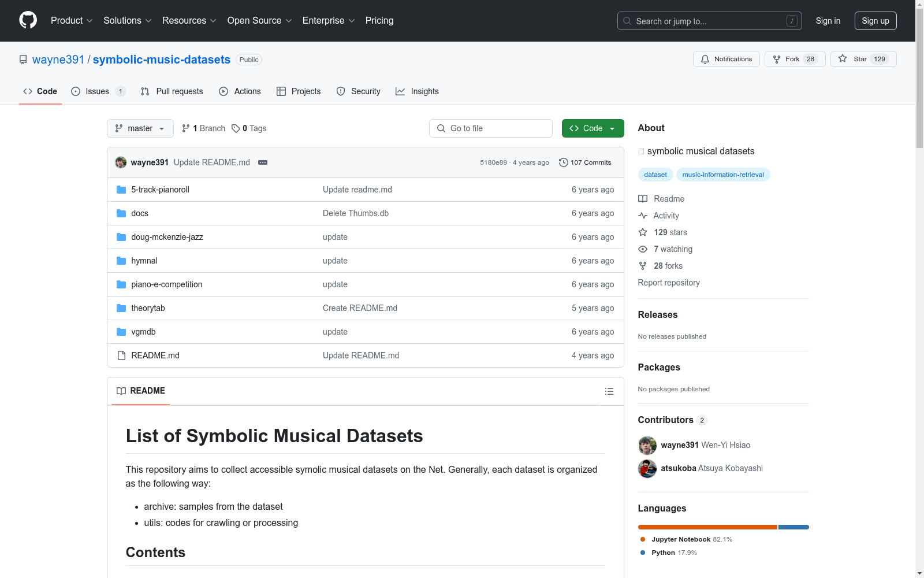
Task: Switch to the Projects tab
Action: point(299,91)
